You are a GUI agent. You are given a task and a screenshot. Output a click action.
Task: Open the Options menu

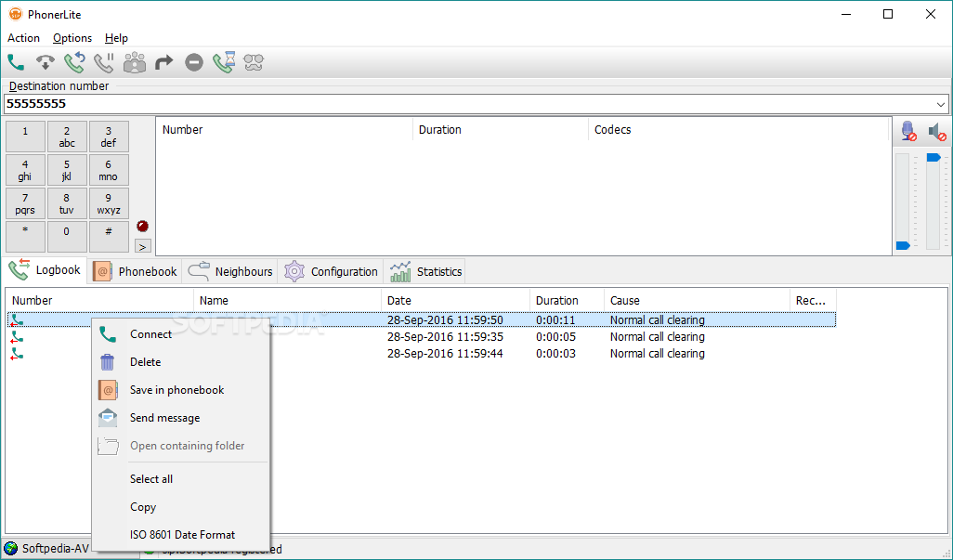click(x=72, y=38)
